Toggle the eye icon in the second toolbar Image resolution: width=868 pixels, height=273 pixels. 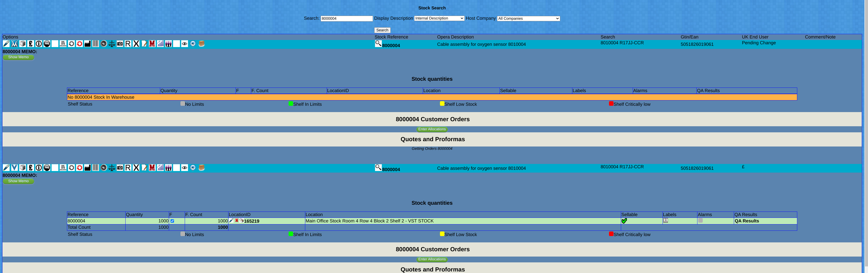click(x=184, y=168)
